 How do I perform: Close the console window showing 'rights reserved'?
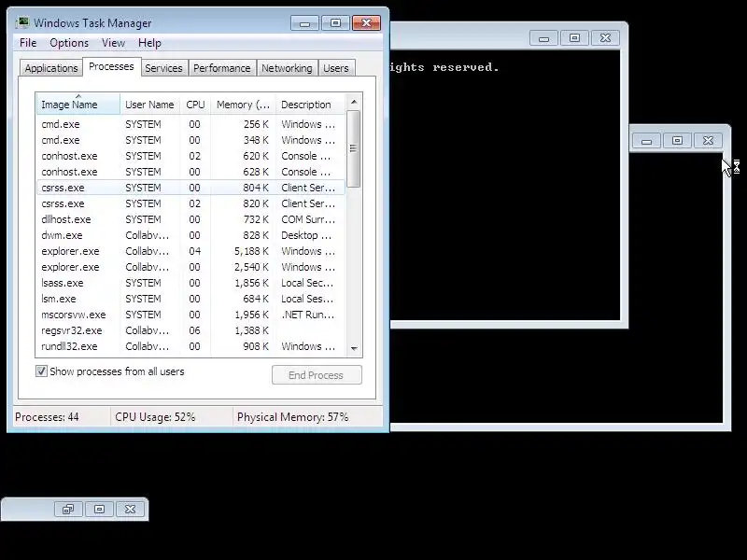pyautogui.click(x=605, y=38)
